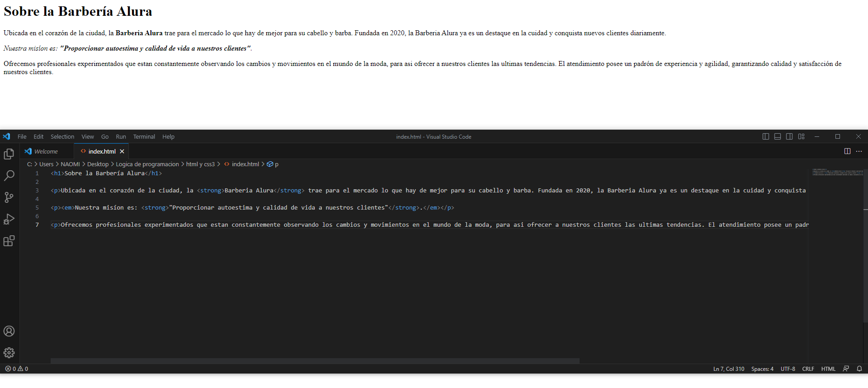
Task: Expand the html y css3 breadcrumb
Action: [200, 164]
